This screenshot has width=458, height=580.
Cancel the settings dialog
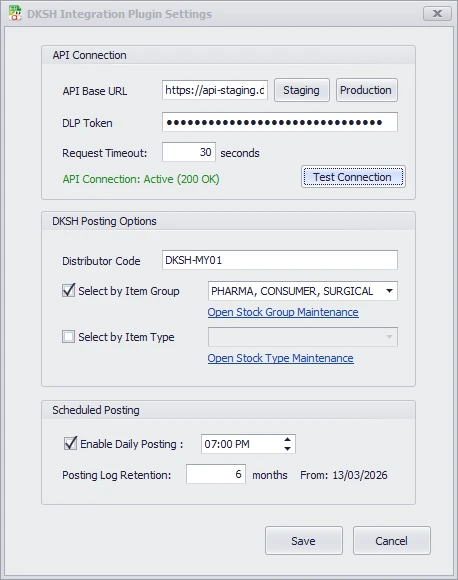392,541
